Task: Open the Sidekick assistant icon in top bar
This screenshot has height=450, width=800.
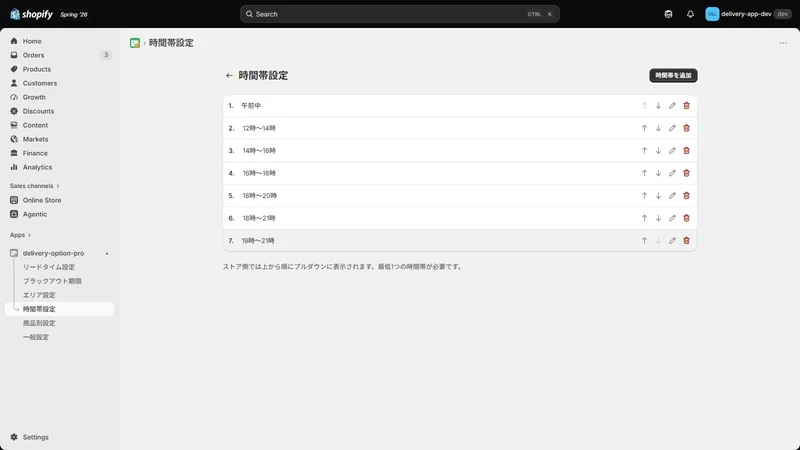Action: tap(668, 14)
